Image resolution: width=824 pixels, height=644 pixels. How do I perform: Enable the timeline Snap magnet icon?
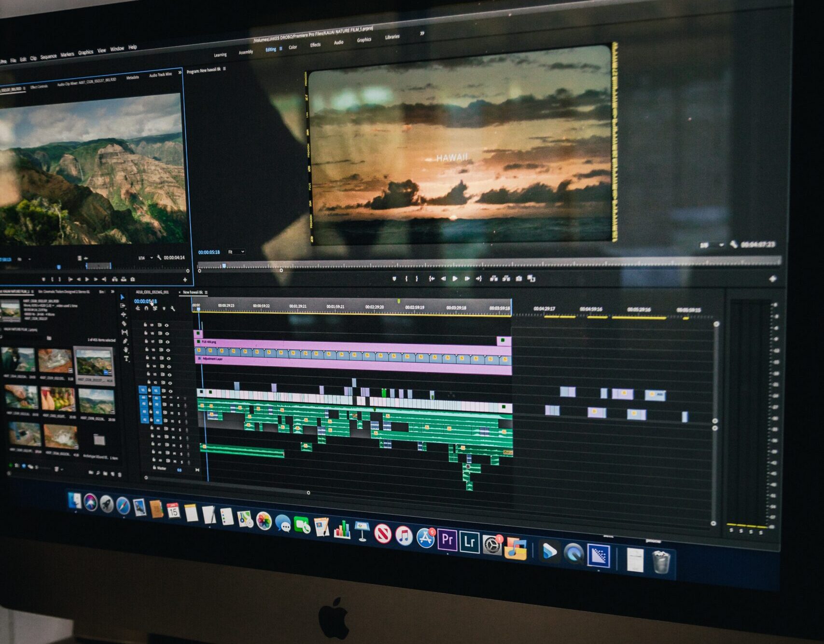(x=146, y=308)
